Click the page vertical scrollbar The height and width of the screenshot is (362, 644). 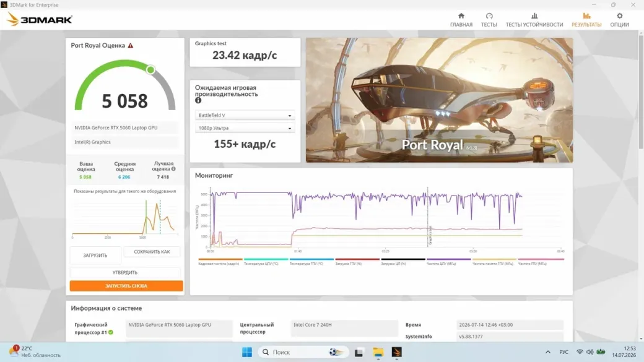click(641, 92)
